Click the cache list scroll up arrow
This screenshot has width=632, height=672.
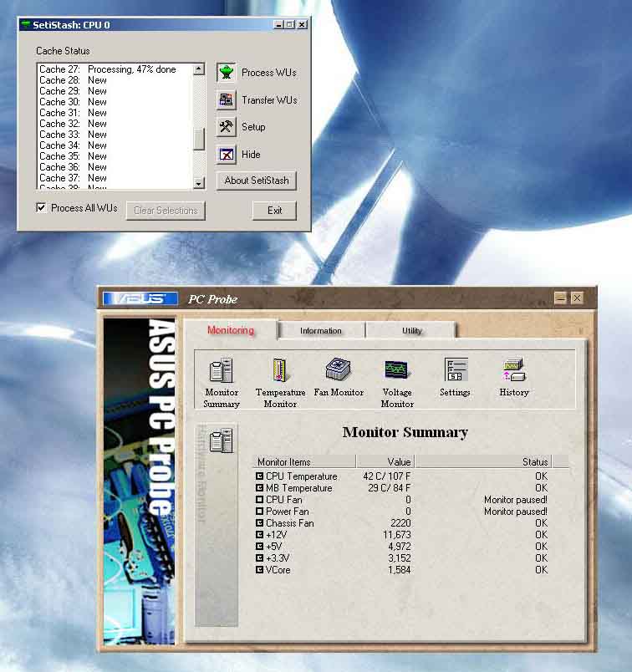click(198, 69)
